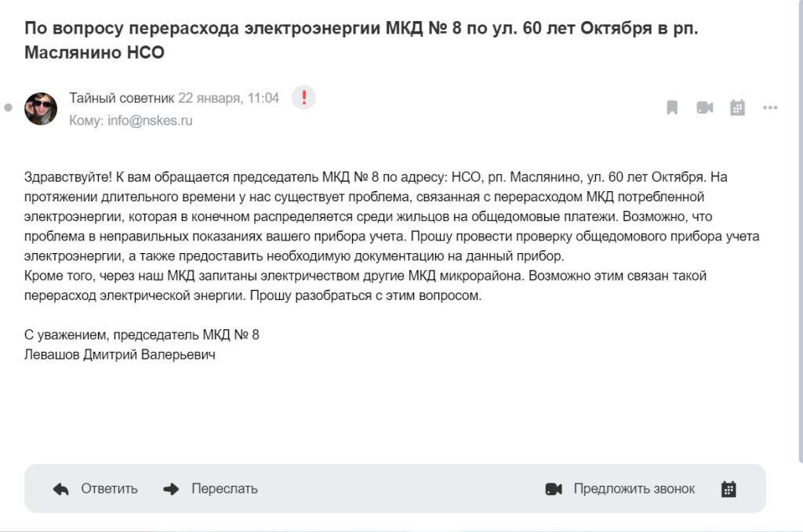Click sender name Тайный советник
The image size is (803, 532).
tap(122, 99)
